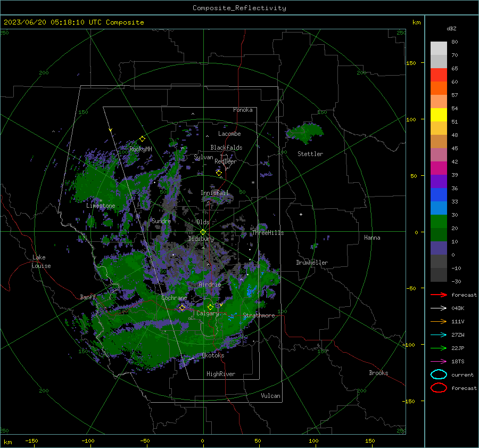The width and height of the screenshot is (479, 448).
Task: Click the magenta 39-42 dBZ color band
Action: point(439,168)
